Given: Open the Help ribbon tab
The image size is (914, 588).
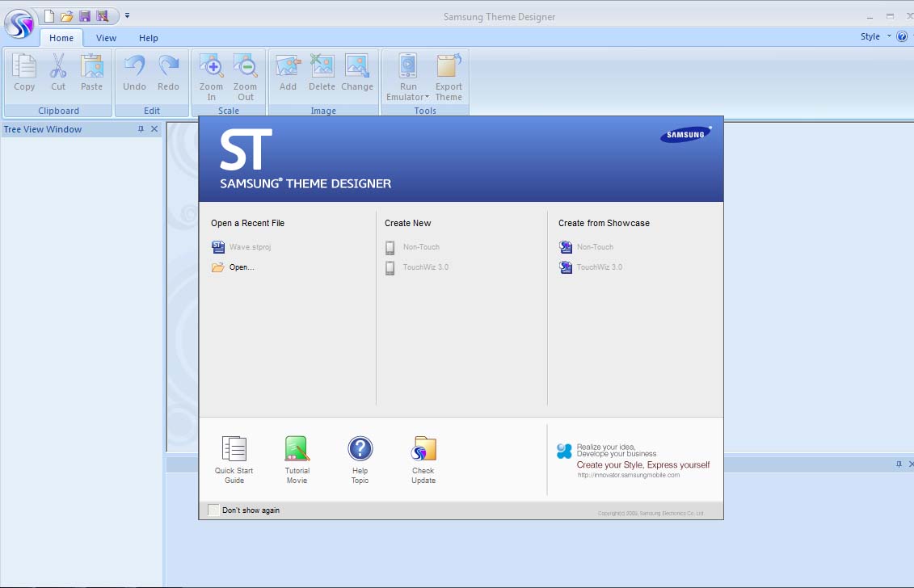Looking at the screenshot, I should [149, 37].
